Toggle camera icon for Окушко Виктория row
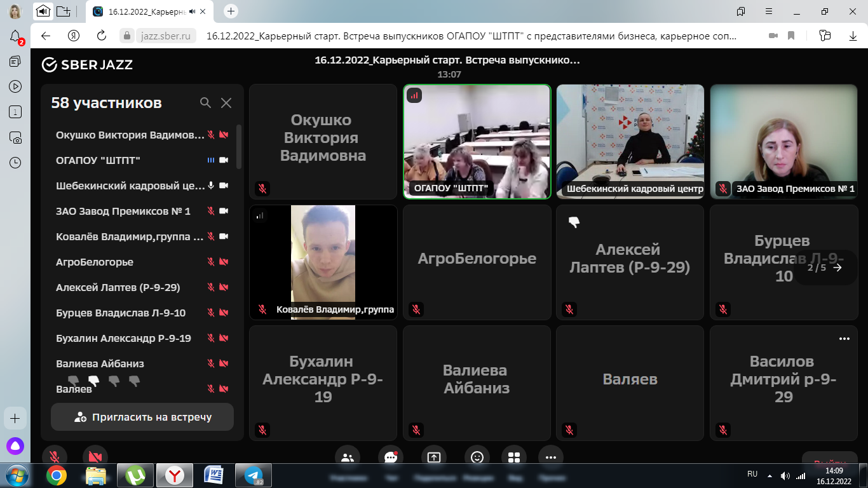The height and width of the screenshot is (488, 868). coord(224,135)
